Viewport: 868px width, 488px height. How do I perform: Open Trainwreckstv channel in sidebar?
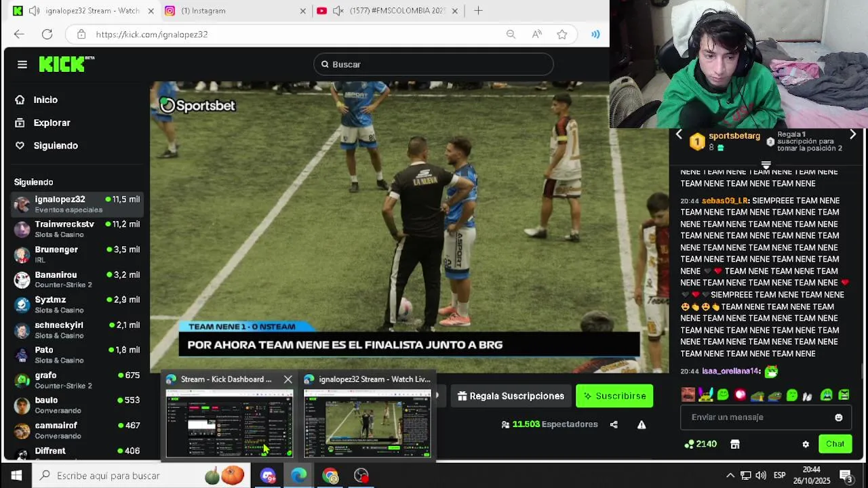pyautogui.click(x=77, y=229)
